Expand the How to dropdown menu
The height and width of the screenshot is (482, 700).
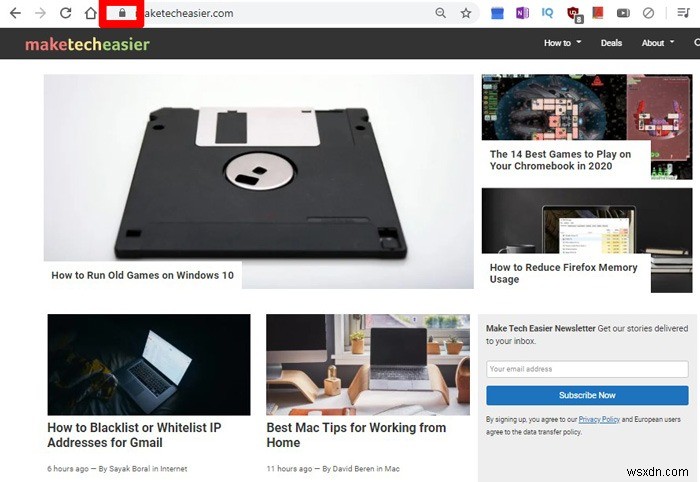562,43
